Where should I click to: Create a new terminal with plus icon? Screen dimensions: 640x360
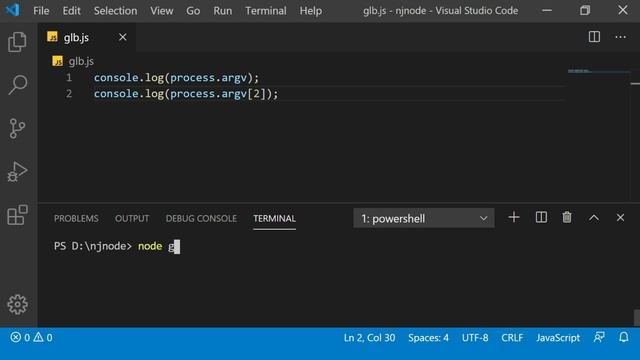coord(514,218)
